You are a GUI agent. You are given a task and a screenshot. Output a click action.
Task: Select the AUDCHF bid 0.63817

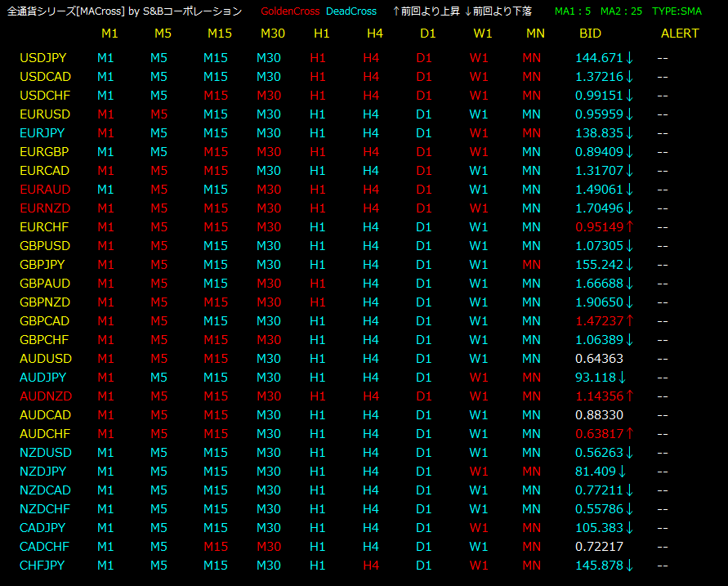pos(600,434)
